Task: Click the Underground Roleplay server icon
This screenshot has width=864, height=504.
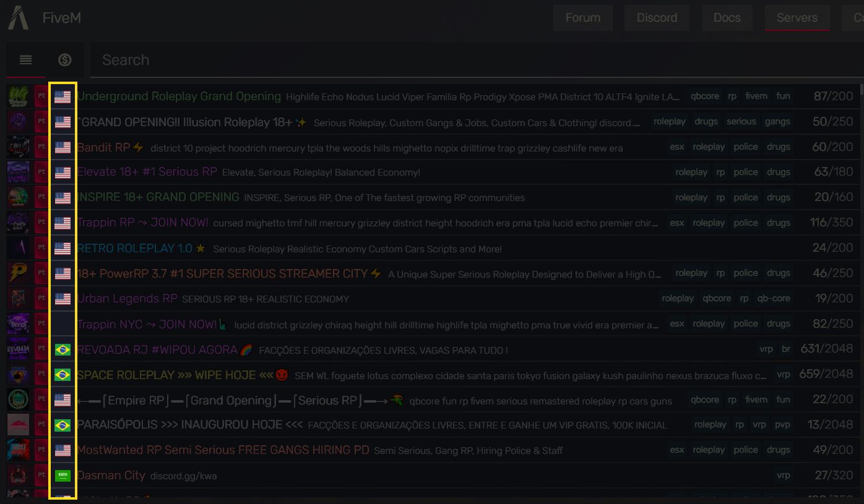Action: click(18, 96)
